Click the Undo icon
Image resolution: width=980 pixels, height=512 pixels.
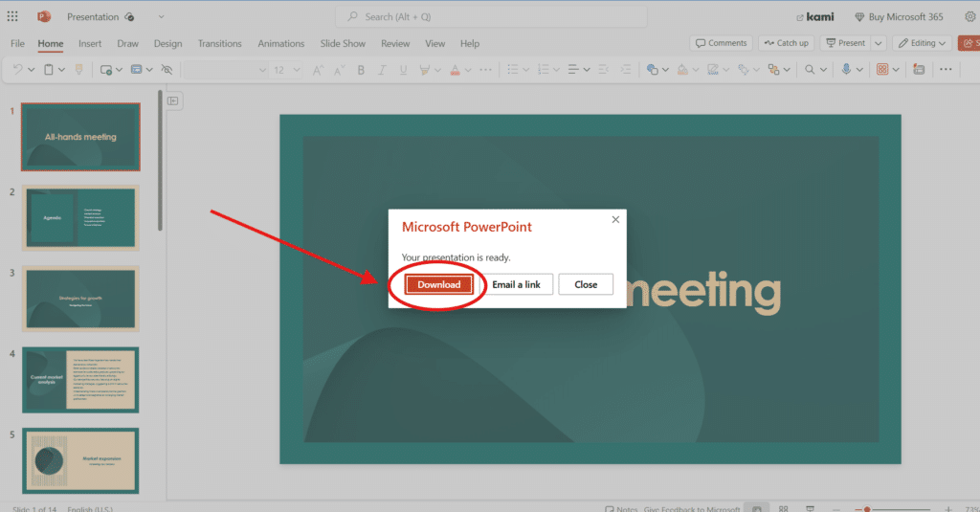(x=17, y=70)
